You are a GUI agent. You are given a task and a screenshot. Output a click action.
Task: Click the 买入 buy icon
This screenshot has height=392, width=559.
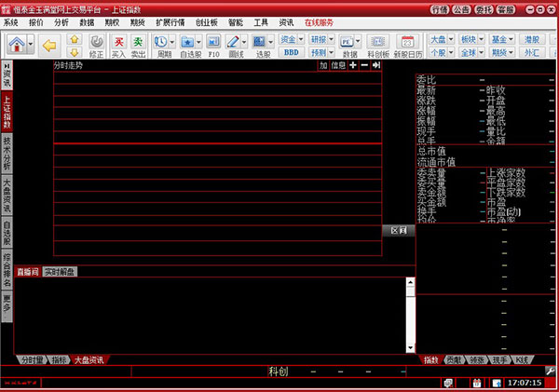pos(119,43)
